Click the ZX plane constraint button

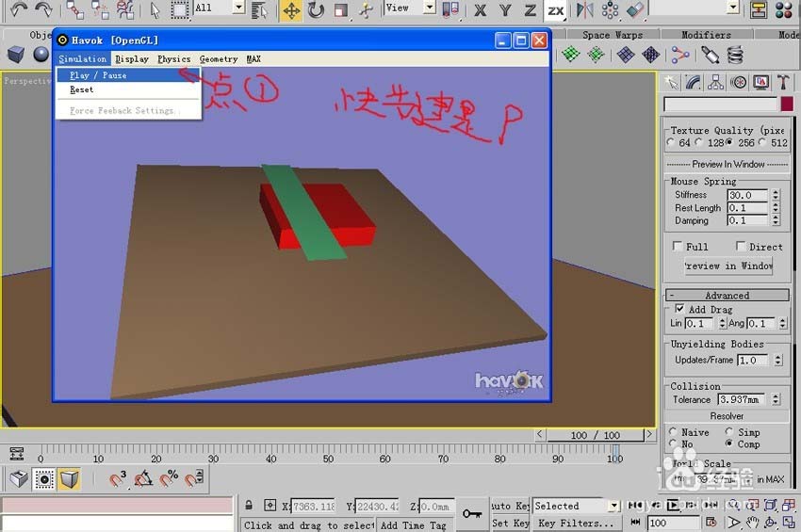555,10
